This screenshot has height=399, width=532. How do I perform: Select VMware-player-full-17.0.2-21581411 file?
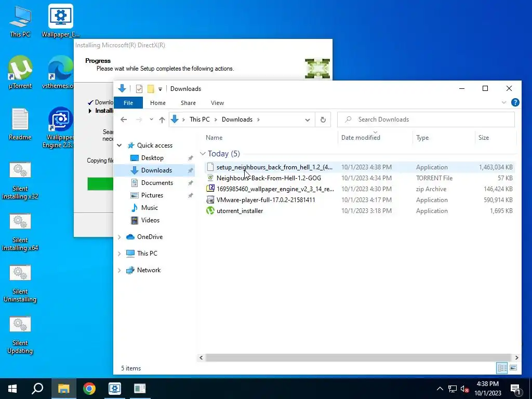[x=360, y=200]
